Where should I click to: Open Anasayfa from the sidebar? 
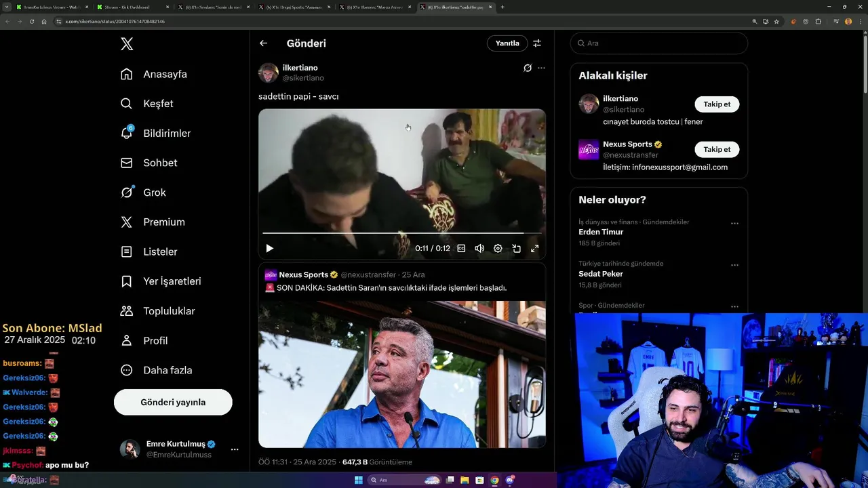[x=153, y=74]
